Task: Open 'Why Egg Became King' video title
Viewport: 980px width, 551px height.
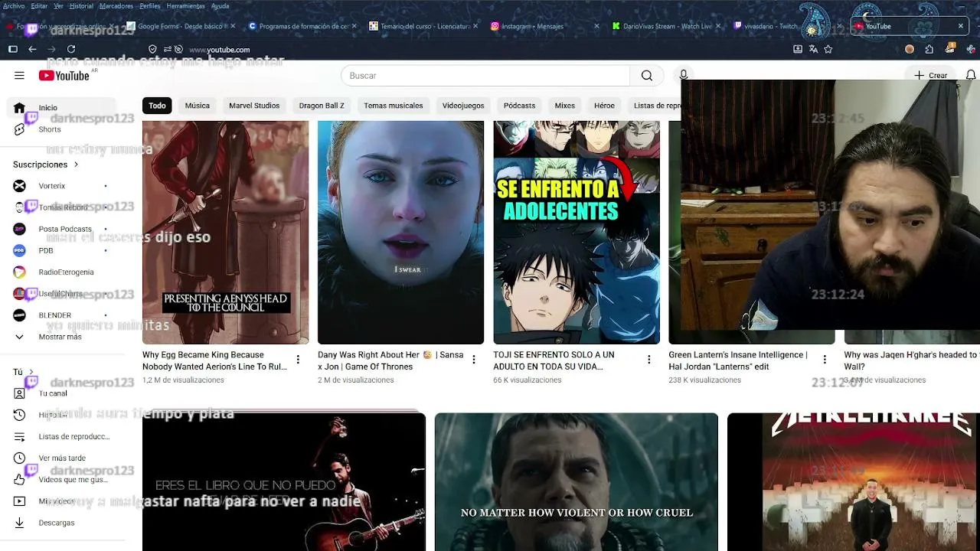Action: click(x=214, y=360)
